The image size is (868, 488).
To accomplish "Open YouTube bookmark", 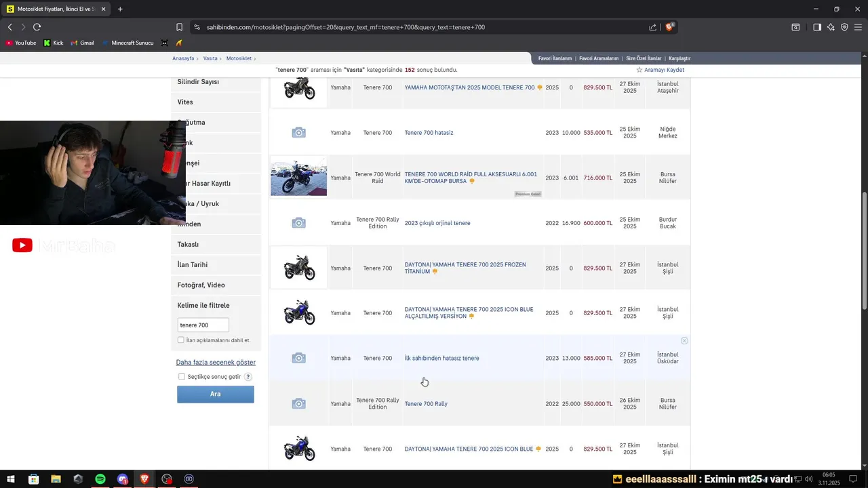I will tap(20, 43).
